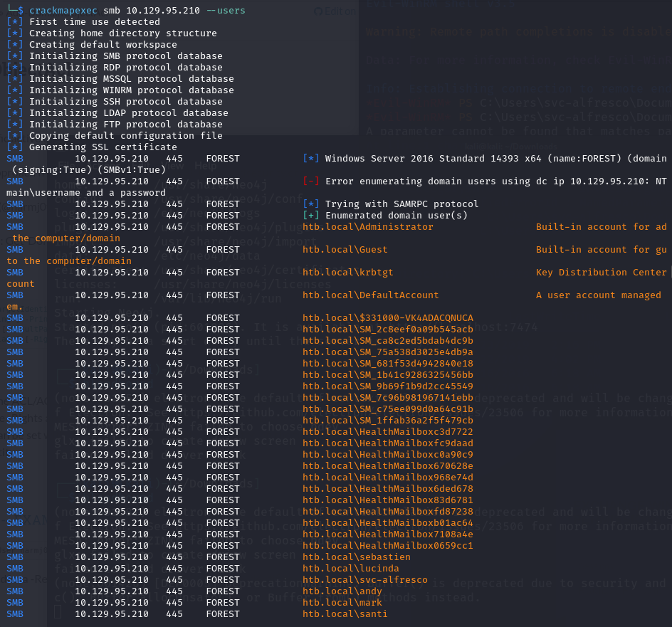Select htb.local\HealthMailbox0659cc1 entry
Screen dimensions: 672x627
point(387,546)
